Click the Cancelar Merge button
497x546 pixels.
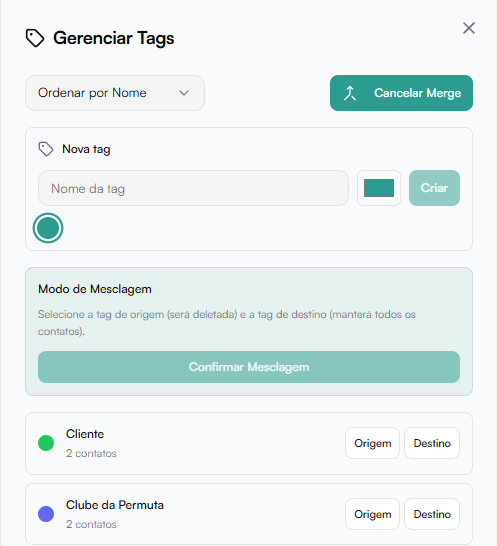click(401, 93)
